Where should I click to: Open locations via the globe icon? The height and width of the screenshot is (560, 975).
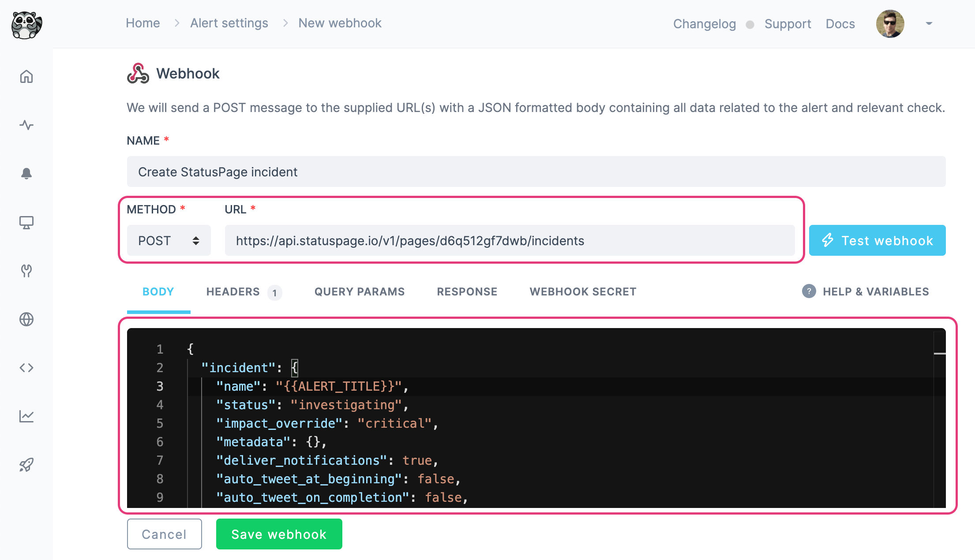[26, 319]
